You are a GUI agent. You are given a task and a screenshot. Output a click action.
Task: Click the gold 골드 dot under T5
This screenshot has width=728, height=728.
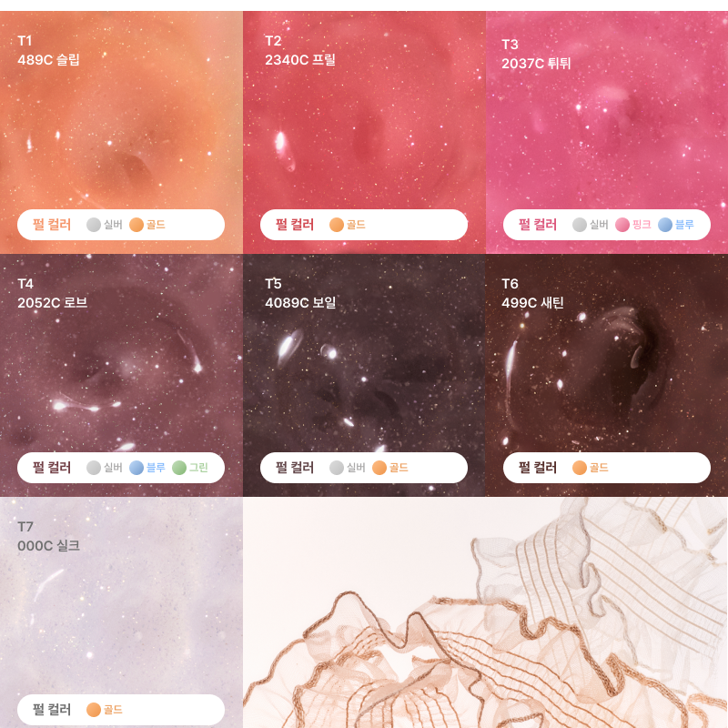pos(379,468)
